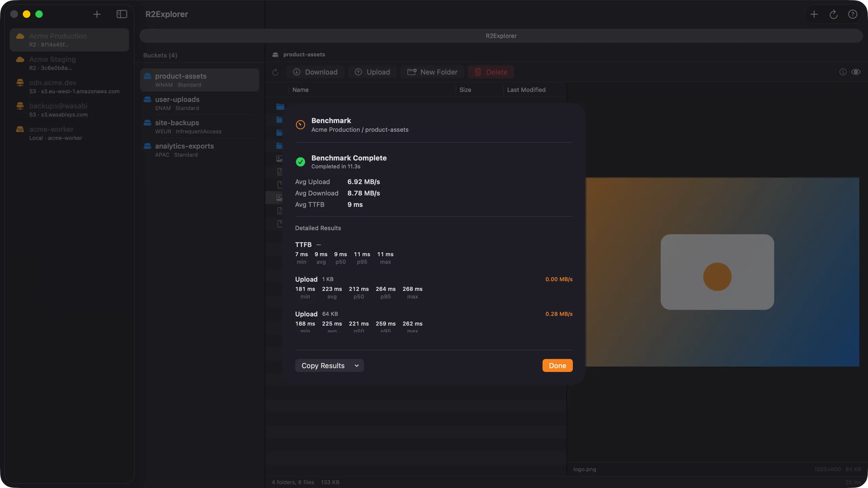Click the 'Detailed Results' heading

click(318, 228)
